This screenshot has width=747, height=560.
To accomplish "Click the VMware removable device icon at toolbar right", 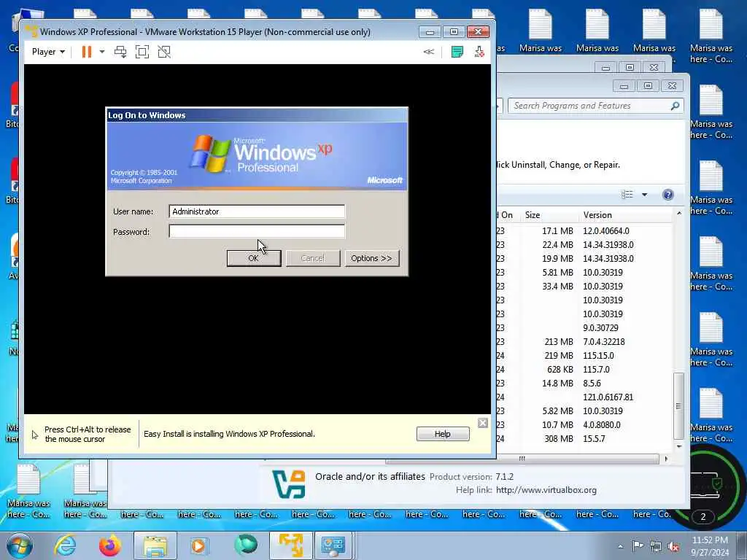I will tap(479, 52).
